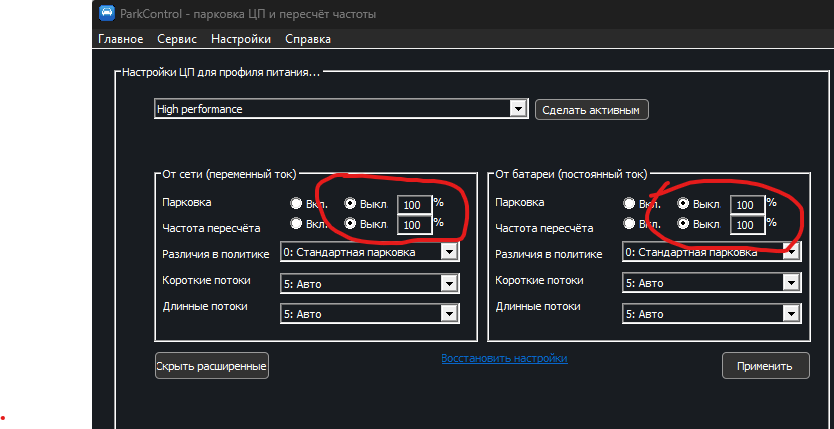The image size is (834, 429).
Task: Open Короткие потоки dropdown under От батареи
Action: (711, 283)
